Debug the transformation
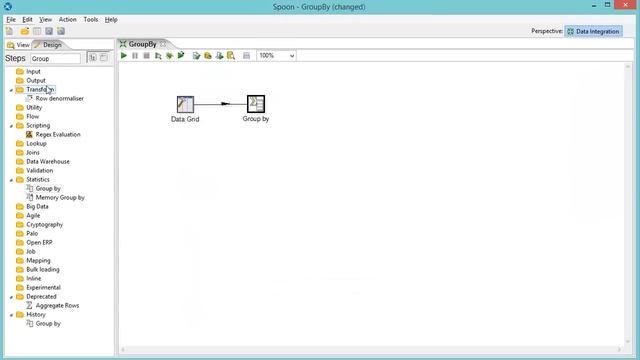Viewport: 640px width, 360px height. click(169, 56)
